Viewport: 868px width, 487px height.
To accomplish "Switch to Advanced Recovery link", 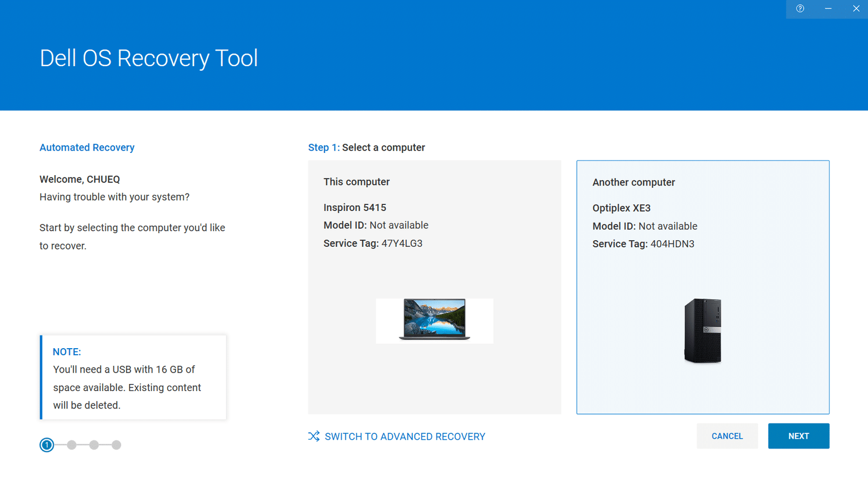I will (405, 437).
